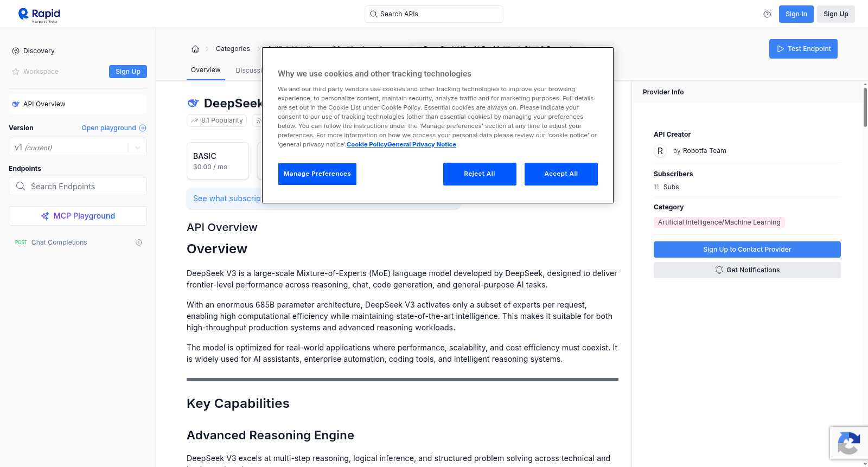Click the bell icon in Get Notifications
Screen dimensions: 868x467
pos(719,270)
